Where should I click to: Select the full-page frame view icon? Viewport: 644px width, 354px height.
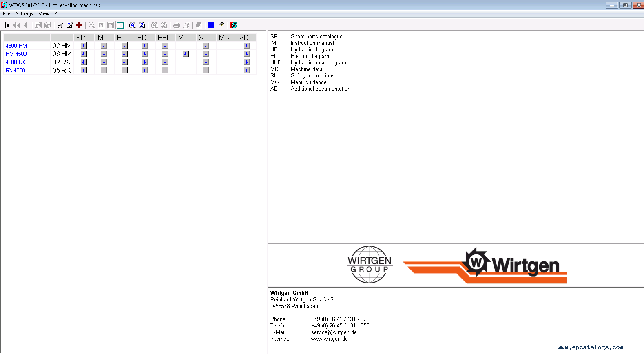[120, 25]
